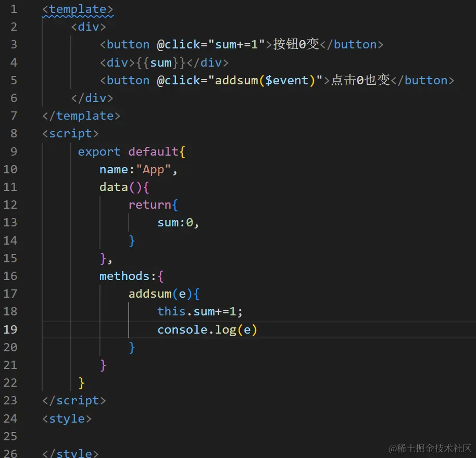Click the {{sum}} interpolation on line 4
This screenshot has height=458, width=476.
[160, 63]
